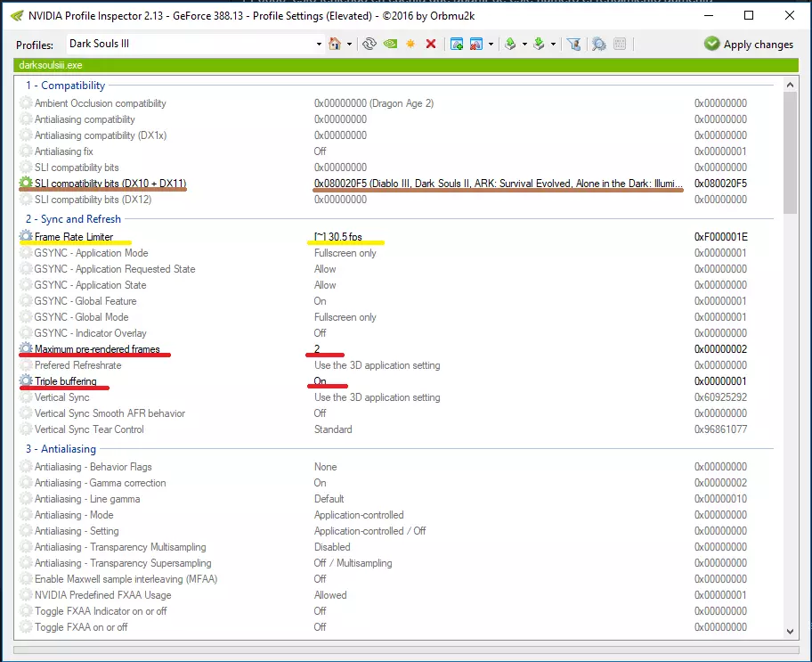Click the scrollbar up arrow

coord(790,85)
